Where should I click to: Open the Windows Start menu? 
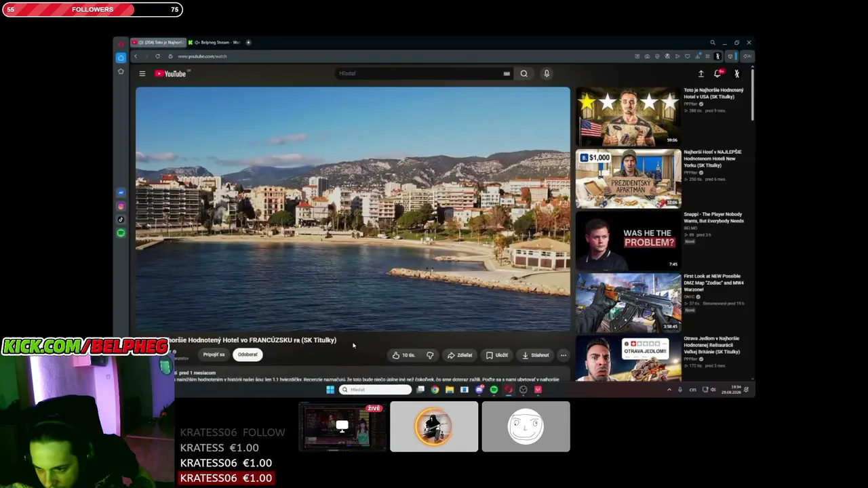(330, 390)
